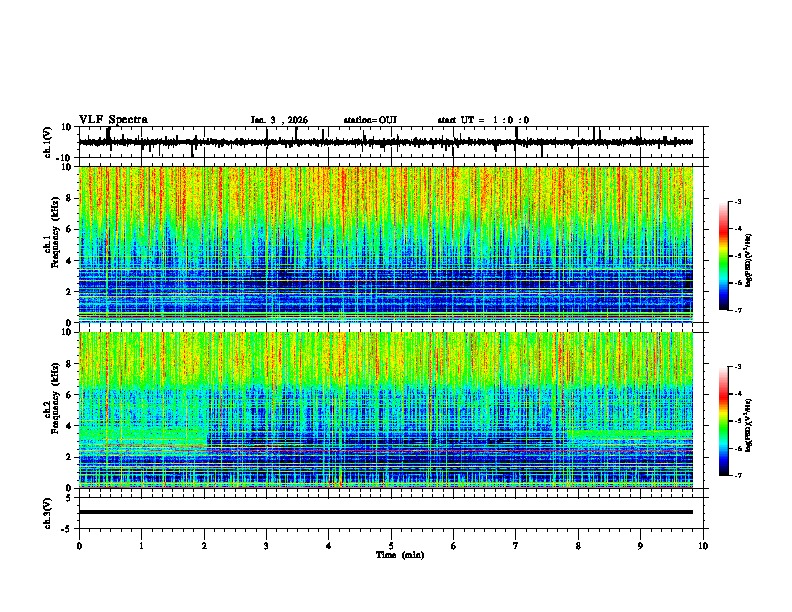Screen dimensions: 792x612
Task: Click time axis tick label "3"
Action: click(266, 546)
